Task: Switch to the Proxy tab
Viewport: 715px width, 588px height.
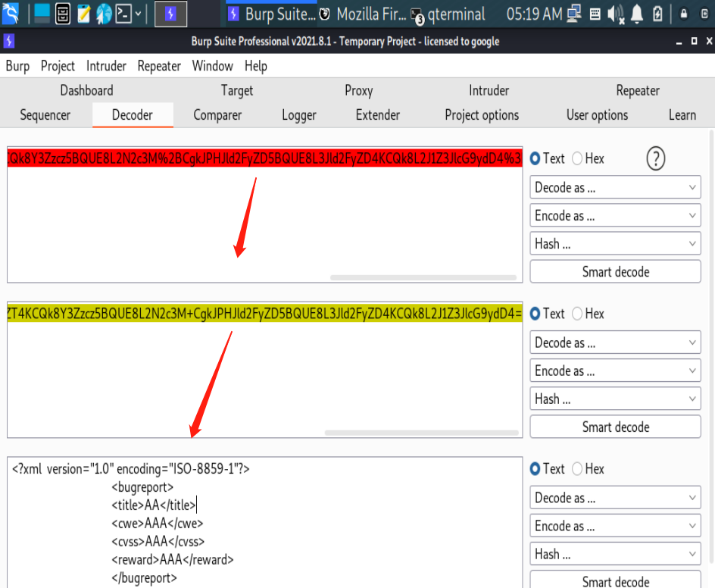Action: (x=359, y=90)
